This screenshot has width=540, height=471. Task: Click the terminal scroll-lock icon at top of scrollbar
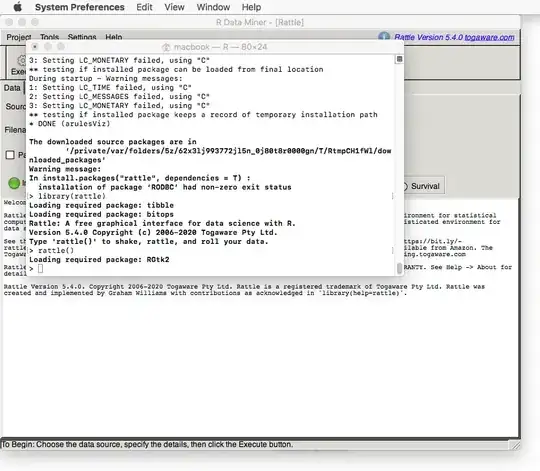coord(399,59)
